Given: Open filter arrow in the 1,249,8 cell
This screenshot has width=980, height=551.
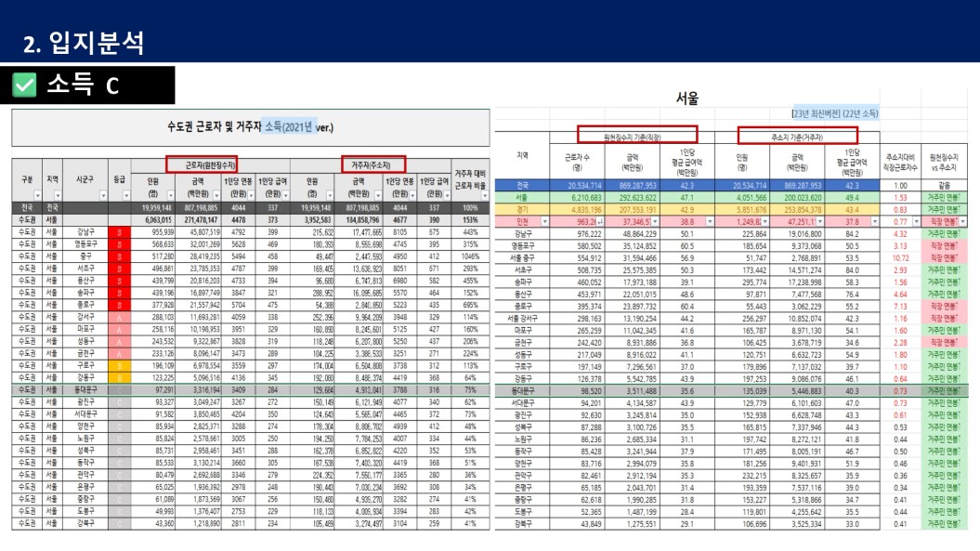Looking at the screenshot, I should (765, 222).
